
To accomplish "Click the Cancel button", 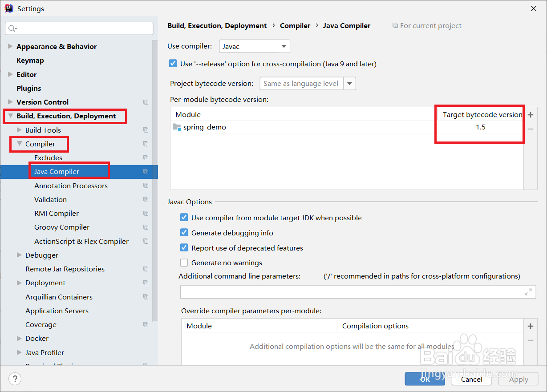I will 471,379.
